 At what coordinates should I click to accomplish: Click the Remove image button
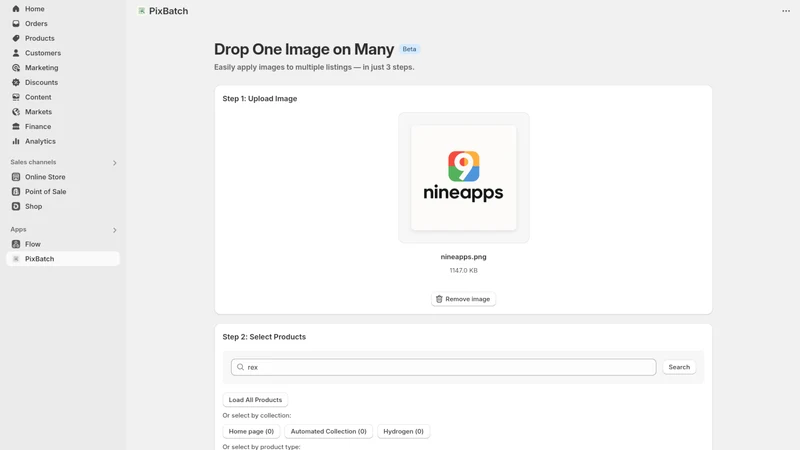[x=463, y=299]
